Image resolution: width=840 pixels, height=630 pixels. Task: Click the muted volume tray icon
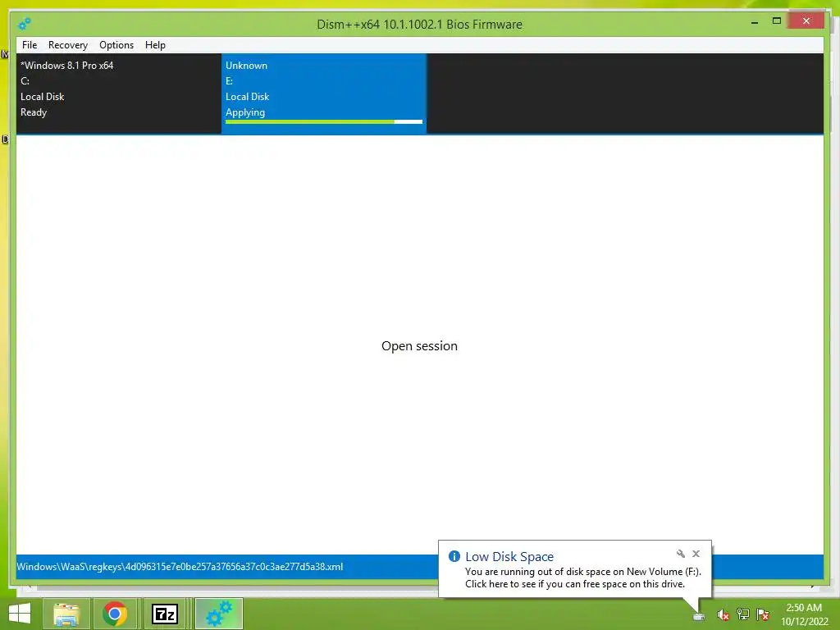pyautogui.click(x=723, y=614)
